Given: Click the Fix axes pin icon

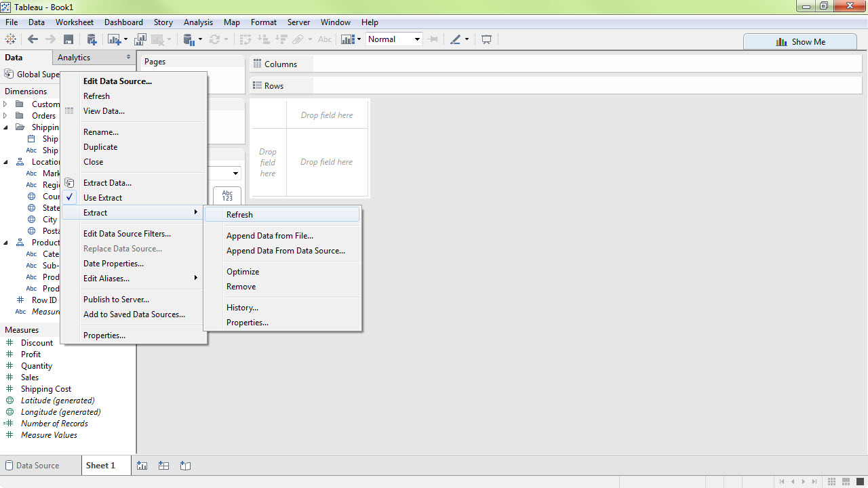Looking at the screenshot, I should click(x=433, y=39).
